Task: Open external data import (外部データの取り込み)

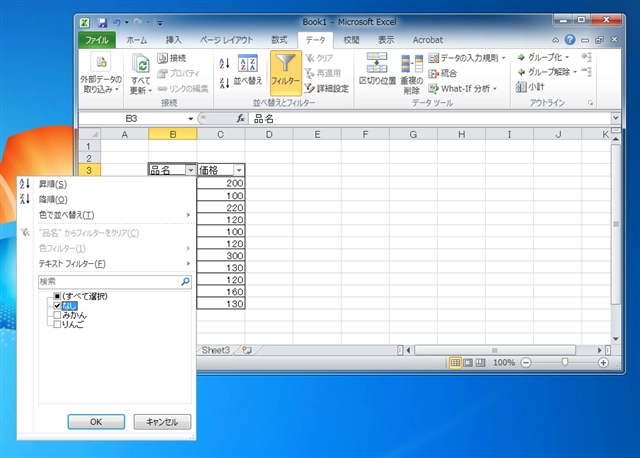Action: coord(100,73)
